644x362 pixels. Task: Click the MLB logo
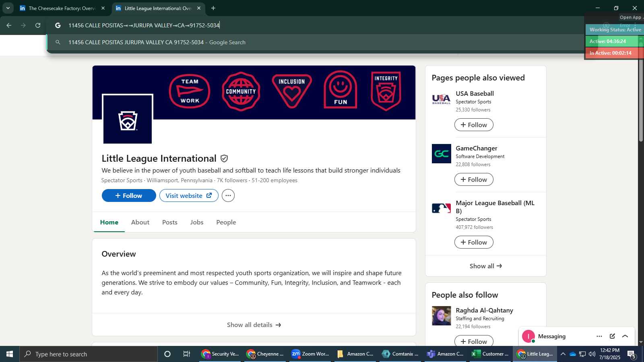point(442,208)
